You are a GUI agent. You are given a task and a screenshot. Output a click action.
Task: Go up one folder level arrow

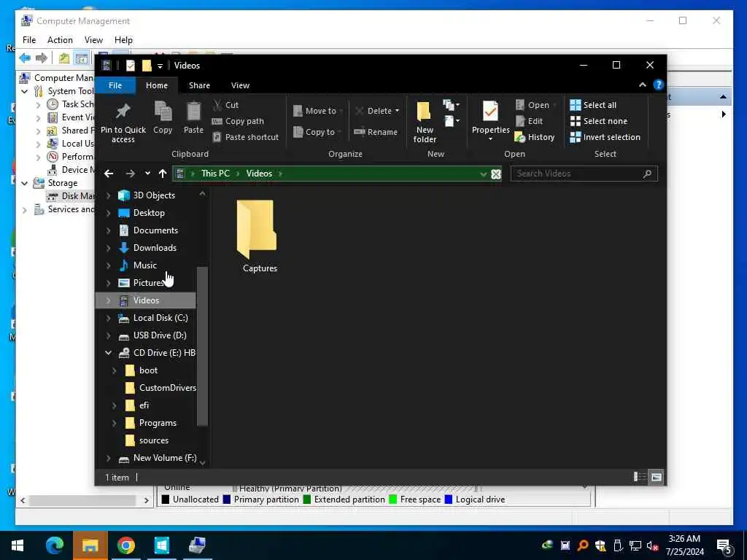point(163,174)
